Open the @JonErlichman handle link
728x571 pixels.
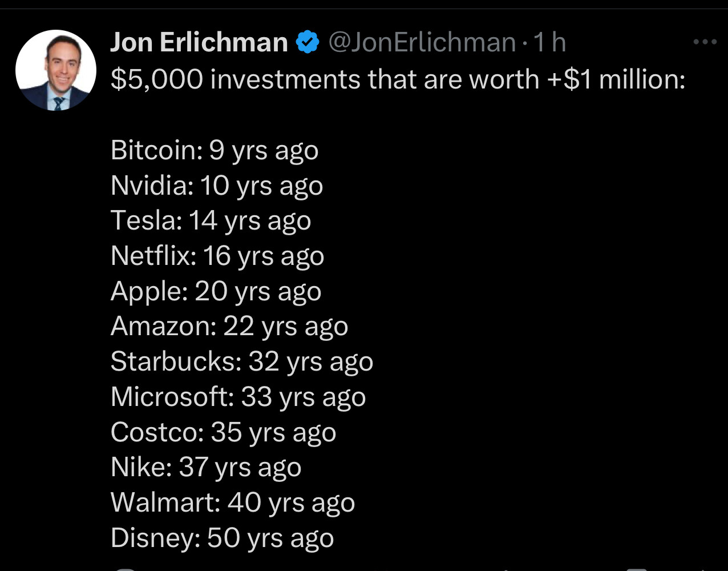click(x=422, y=43)
